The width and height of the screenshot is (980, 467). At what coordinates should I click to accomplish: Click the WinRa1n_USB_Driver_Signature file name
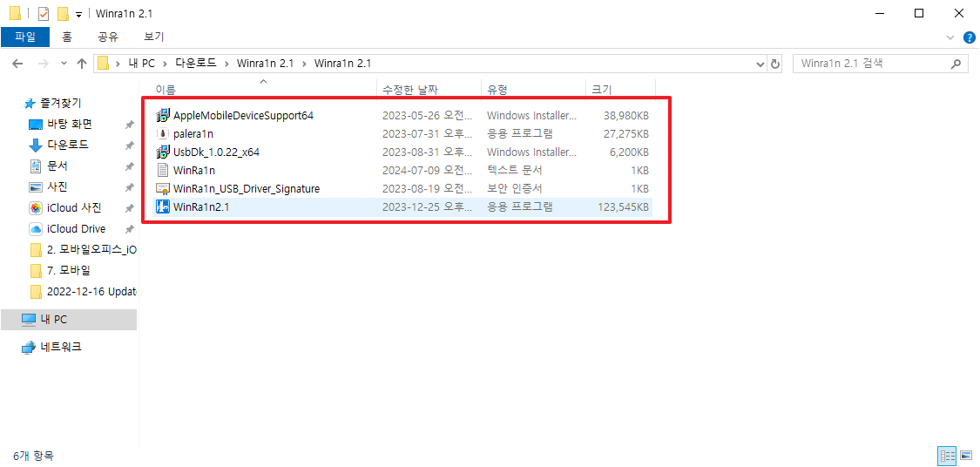tap(247, 188)
